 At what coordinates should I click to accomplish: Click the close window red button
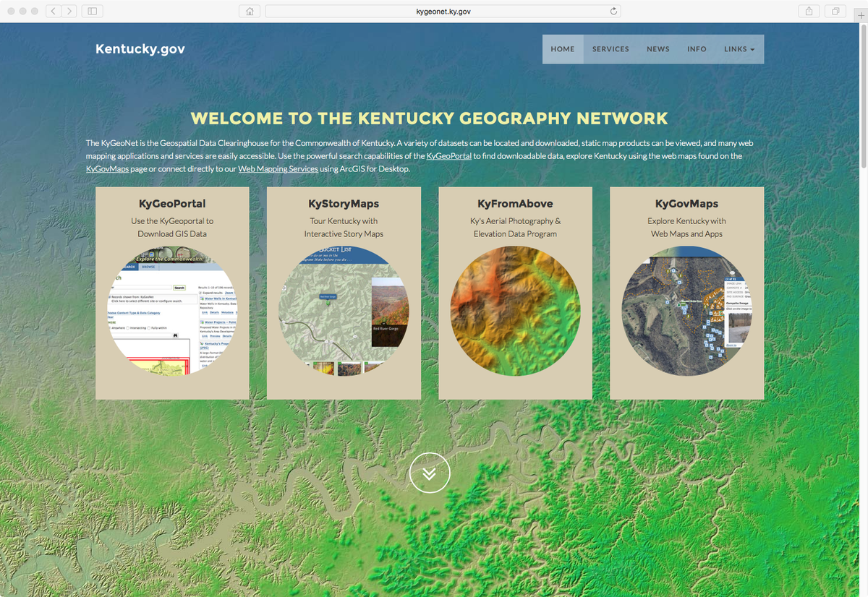click(10, 12)
